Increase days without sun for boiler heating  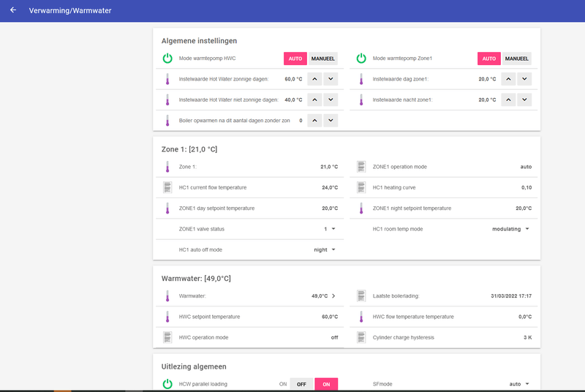click(314, 121)
